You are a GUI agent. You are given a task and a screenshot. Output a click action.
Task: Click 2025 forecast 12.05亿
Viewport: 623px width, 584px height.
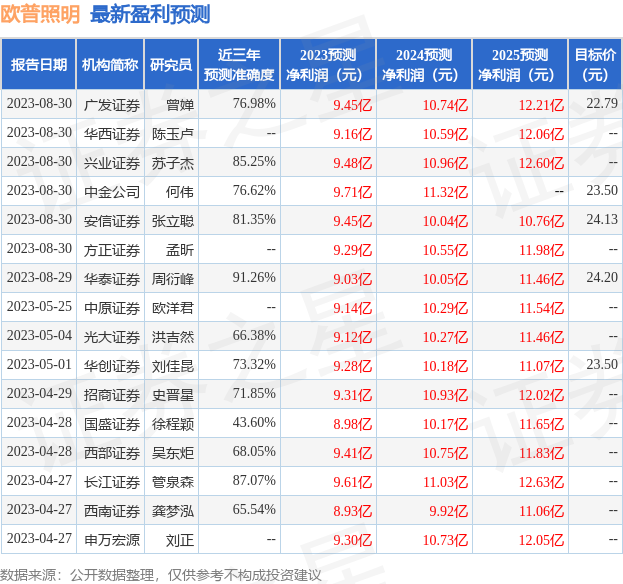pos(541,540)
